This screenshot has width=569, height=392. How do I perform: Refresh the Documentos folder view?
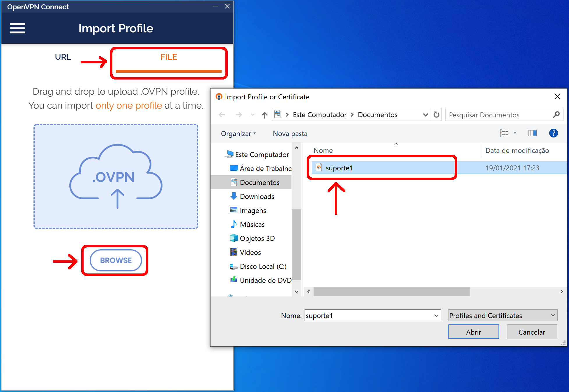coord(436,115)
